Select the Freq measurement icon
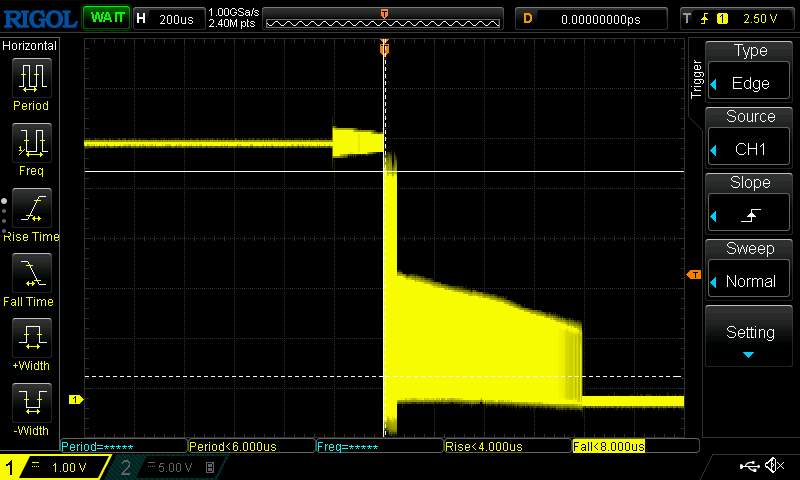Screen dimensions: 800x480 31,148
